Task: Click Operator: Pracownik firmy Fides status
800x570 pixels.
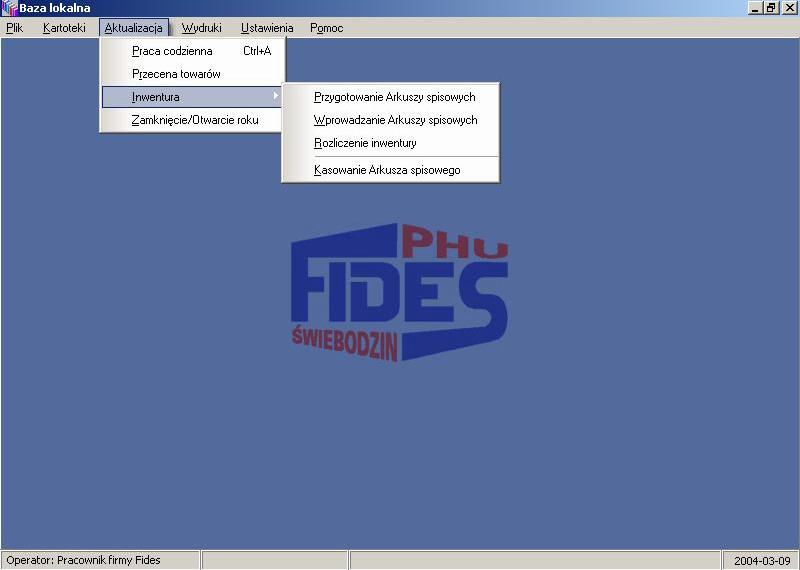Action: pos(99,560)
